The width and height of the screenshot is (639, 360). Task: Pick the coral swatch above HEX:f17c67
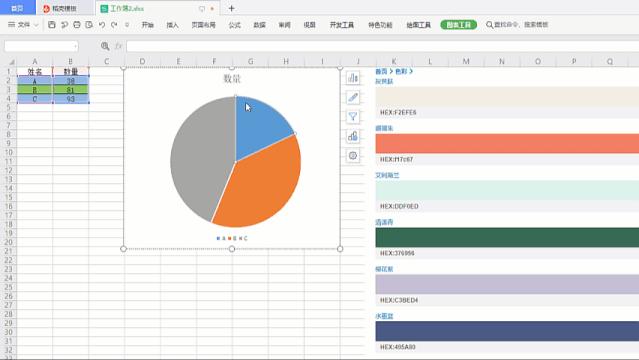pyautogui.click(x=507, y=144)
